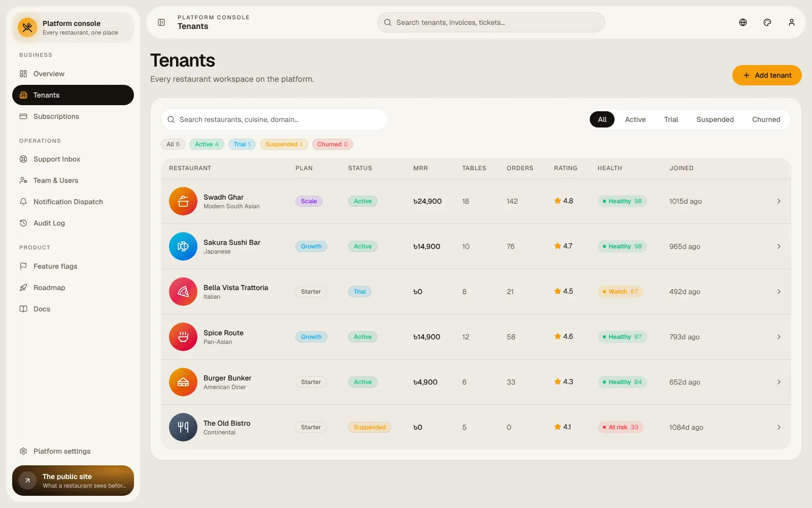Viewport: 812px width, 508px height.
Task: Expand Swadh Ghar row chevron
Action: (779, 201)
